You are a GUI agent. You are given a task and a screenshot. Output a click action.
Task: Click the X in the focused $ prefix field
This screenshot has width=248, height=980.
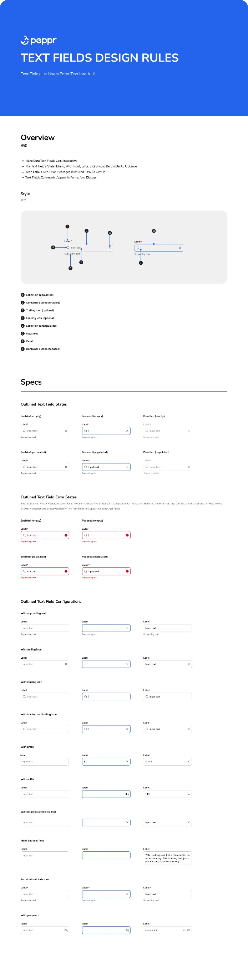tap(127, 762)
